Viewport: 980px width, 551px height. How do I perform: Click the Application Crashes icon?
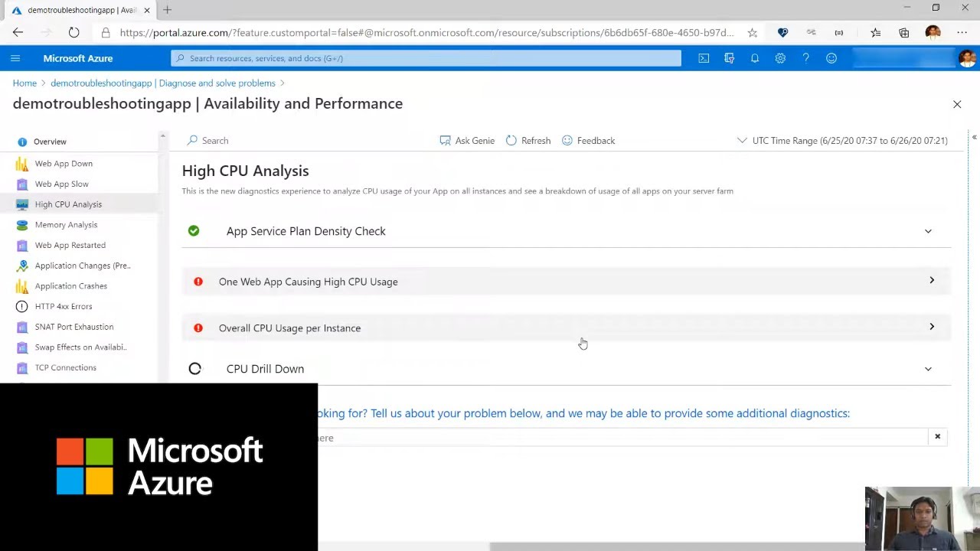click(x=22, y=286)
